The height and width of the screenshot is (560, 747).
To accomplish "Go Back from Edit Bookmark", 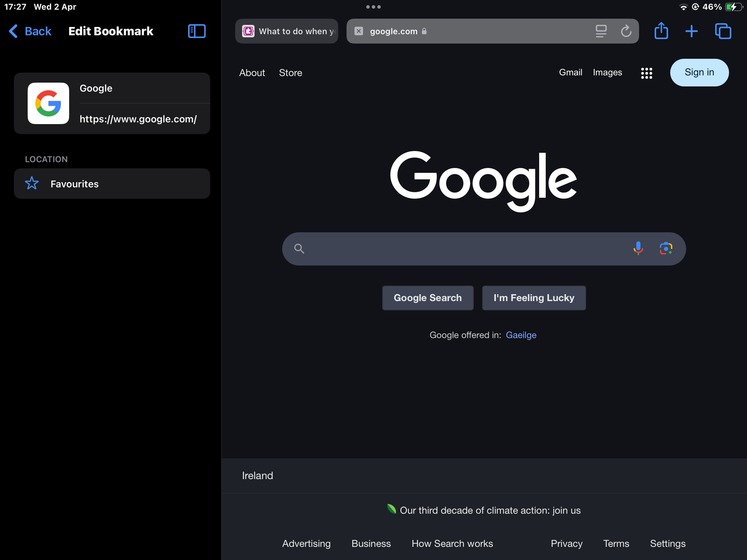I will pos(30,31).
